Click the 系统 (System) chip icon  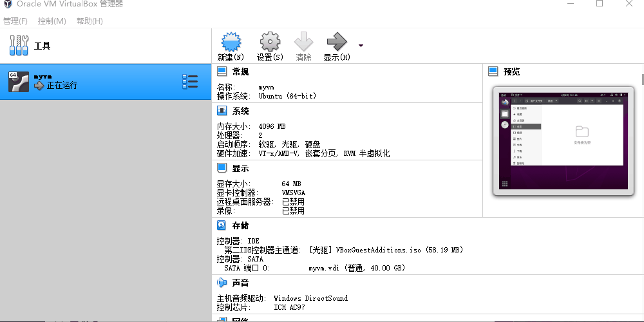click(x=222, y=111)
